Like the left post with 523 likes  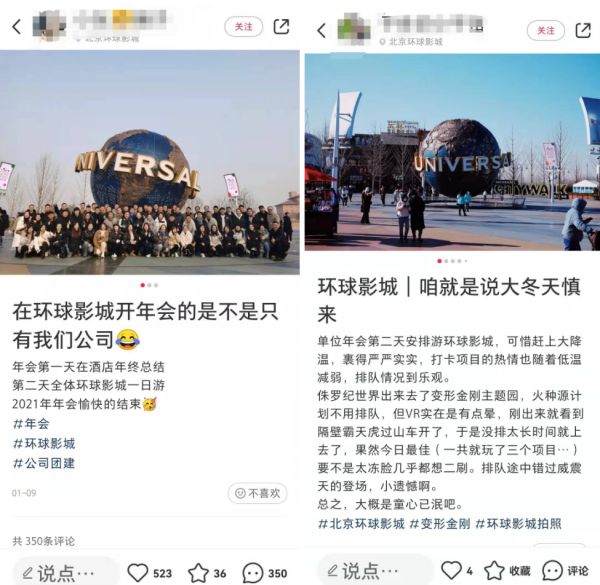click(138, 572)
